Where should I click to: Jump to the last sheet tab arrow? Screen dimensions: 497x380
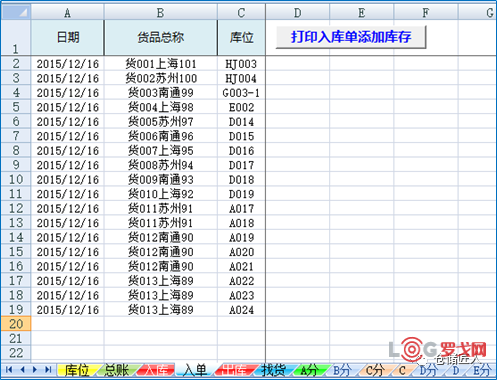click(x=48, y=369)
